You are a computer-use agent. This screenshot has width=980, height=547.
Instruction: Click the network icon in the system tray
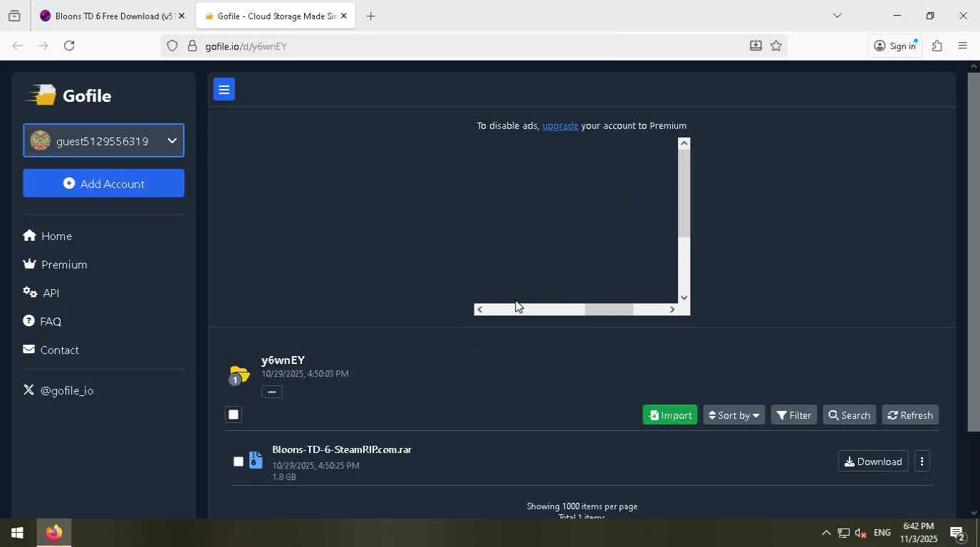[844, 533]
